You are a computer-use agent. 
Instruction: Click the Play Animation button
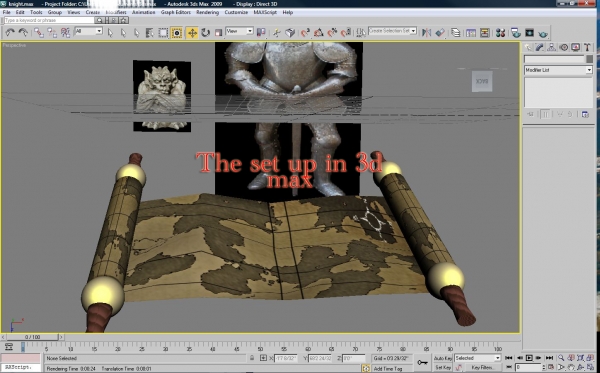529,358
